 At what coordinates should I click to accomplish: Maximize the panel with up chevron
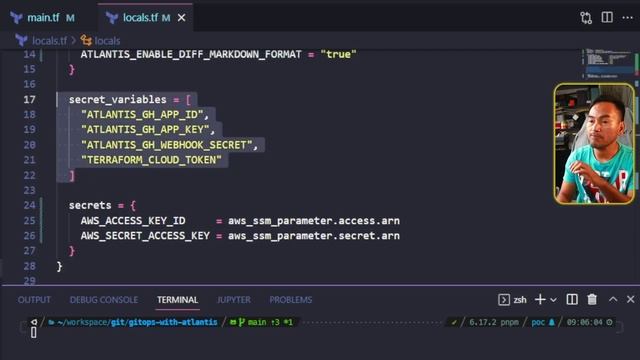[x=613, y=299]
